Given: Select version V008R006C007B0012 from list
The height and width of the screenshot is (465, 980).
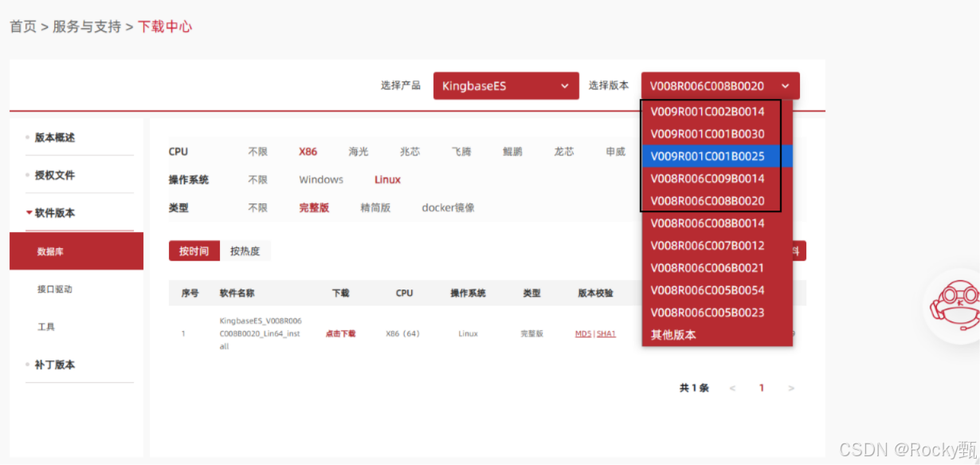Looking at the screenshot, I should [717, 246].
